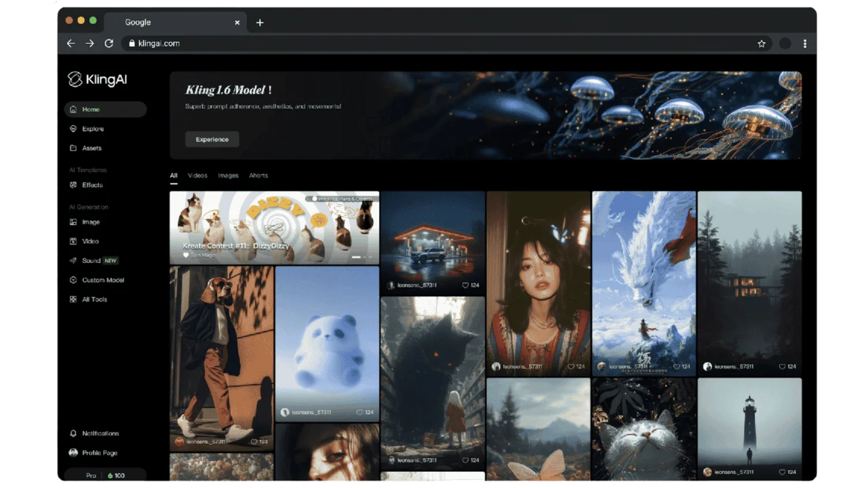The height and width of the screenshot is (488, 868).
Task: Select the Effects templates icon
Action: [73, 185]
